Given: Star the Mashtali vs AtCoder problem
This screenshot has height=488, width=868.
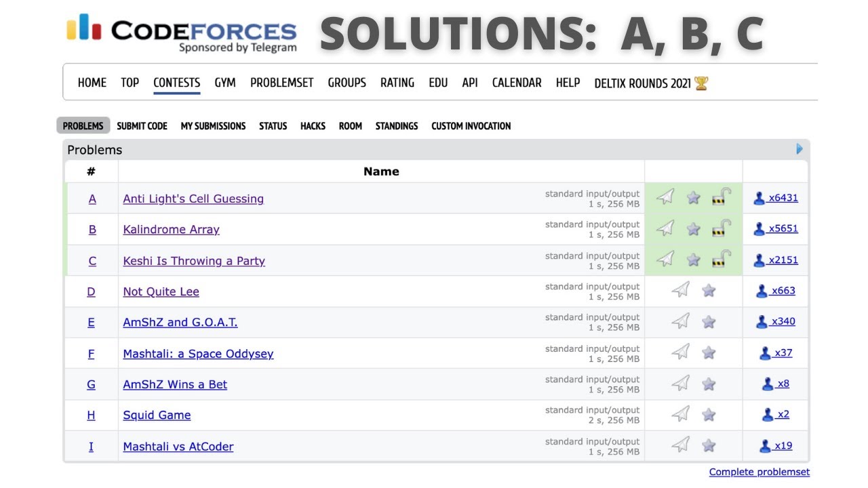Looking at the screenshot, I should click(709, 446).
